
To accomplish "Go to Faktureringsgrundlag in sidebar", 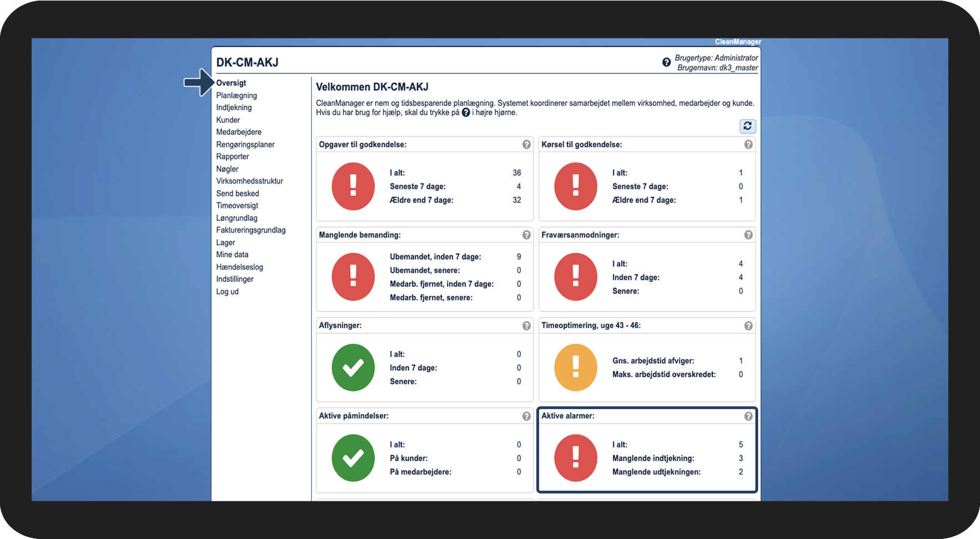I will [251, 230].
